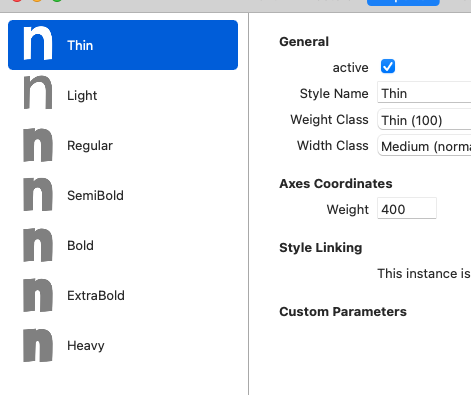Click the ExtraBold instance preview glyph icon
Viewport: 471px width, 395px height.
38,295
